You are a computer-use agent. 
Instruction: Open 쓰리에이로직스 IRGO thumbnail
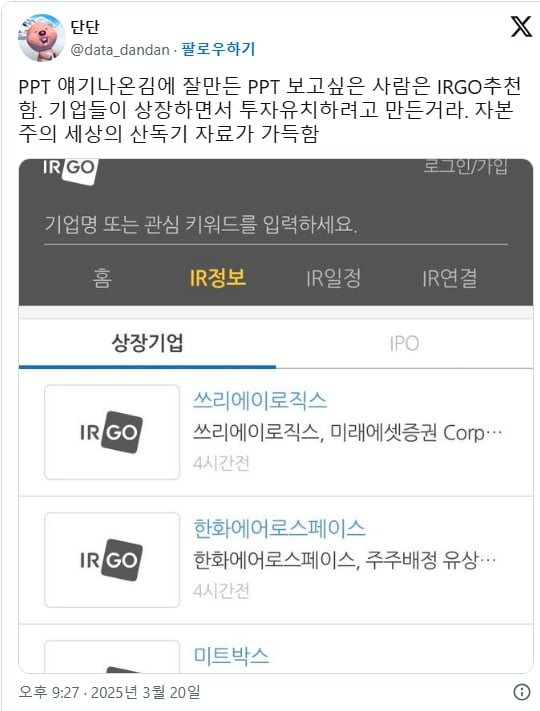(x=112, y=432)
